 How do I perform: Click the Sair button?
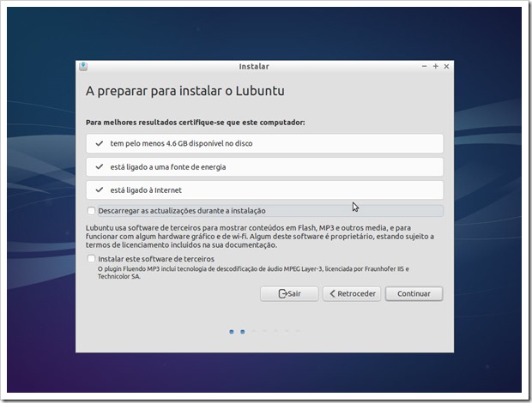(289, 294)
